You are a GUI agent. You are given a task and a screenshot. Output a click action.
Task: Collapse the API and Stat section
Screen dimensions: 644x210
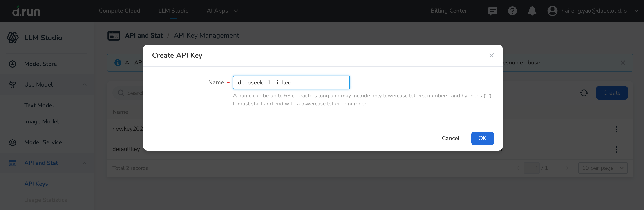85,163
